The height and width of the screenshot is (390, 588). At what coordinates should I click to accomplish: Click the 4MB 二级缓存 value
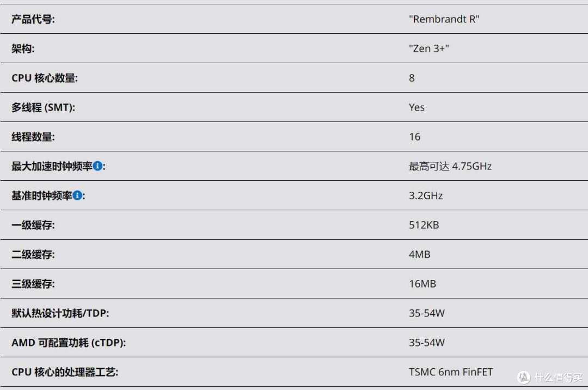(x=419, y=254)
